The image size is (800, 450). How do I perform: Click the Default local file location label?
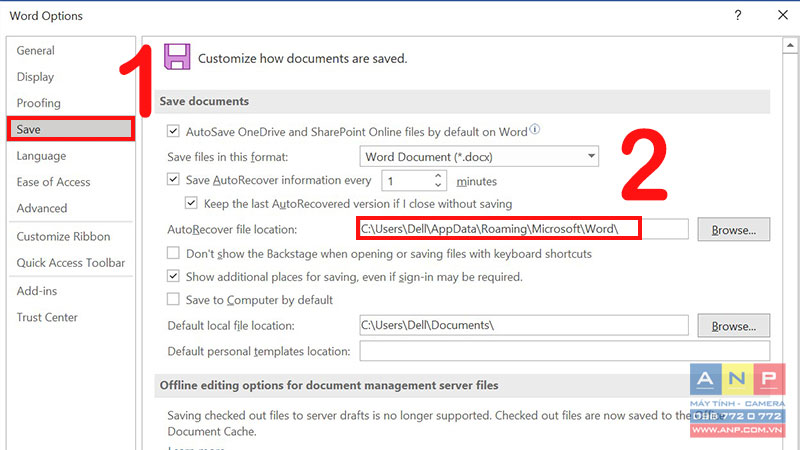pos(231,326)
